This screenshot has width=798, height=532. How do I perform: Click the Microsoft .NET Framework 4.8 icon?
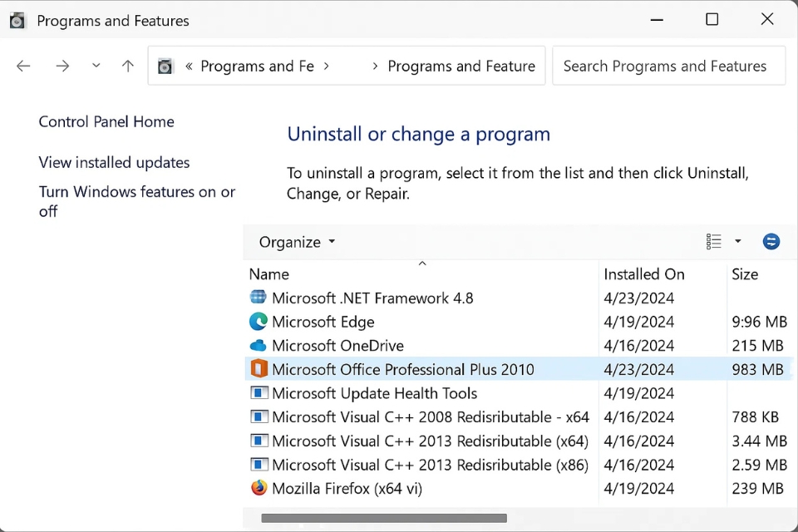(259, 298)
